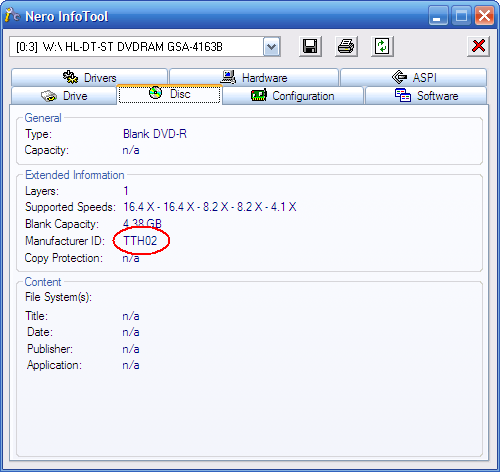Click the 'Type:' label in General

(x=39, y=134)
